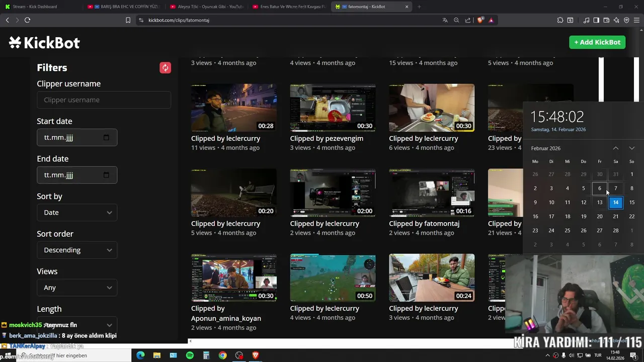
Task: Toggle the browser sidebar panel icon
Action: [596, 20]
